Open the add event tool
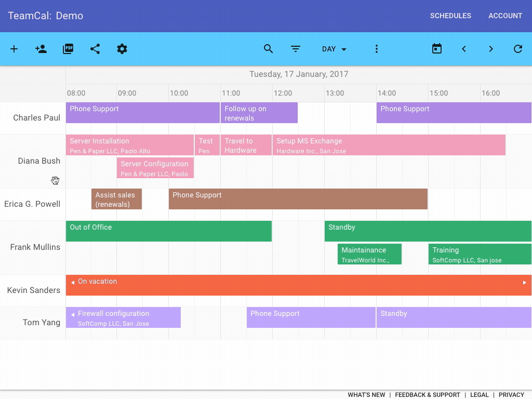This screenshot has width=532, height=399. (14, 49)
